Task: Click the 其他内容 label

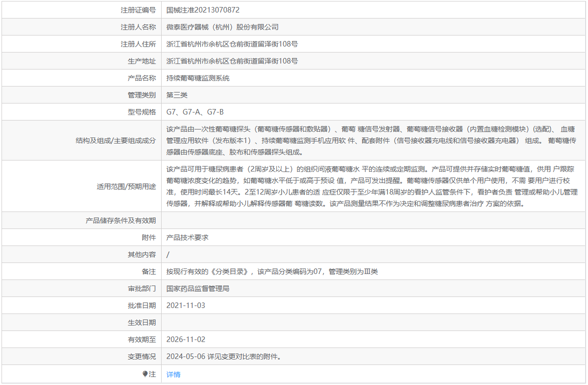Action: pyautogui.click(x=142, y=254)
